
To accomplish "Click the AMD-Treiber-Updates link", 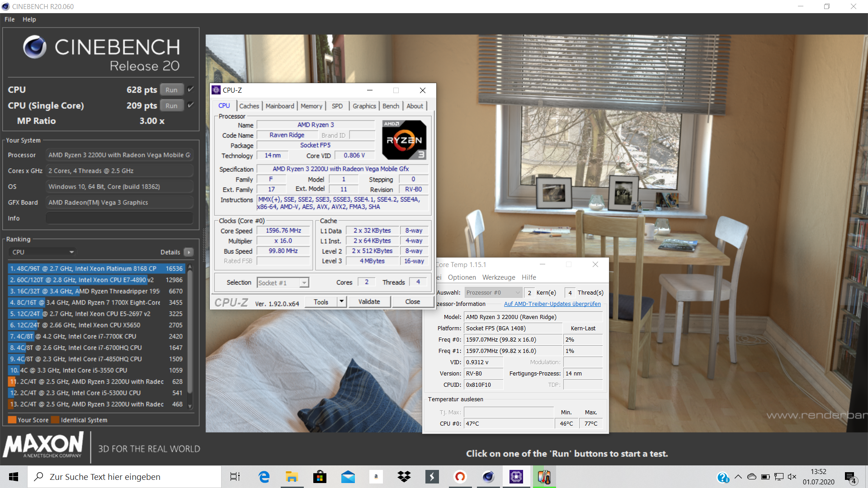I will pos(552,304).
